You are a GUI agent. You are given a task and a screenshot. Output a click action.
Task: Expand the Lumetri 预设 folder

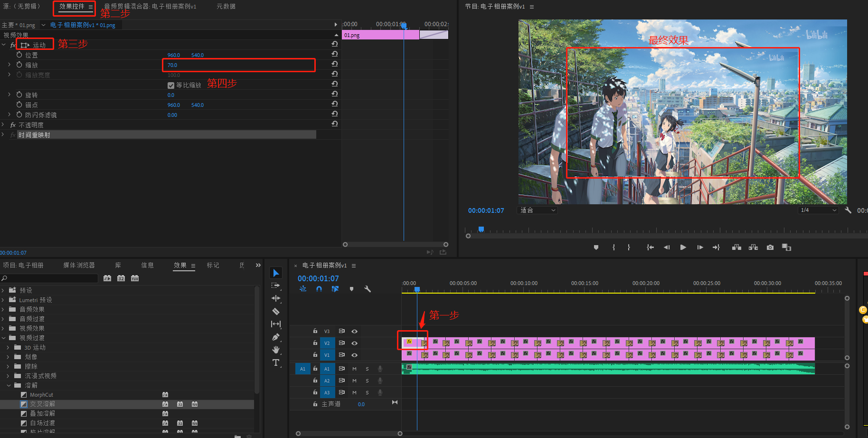3,300
